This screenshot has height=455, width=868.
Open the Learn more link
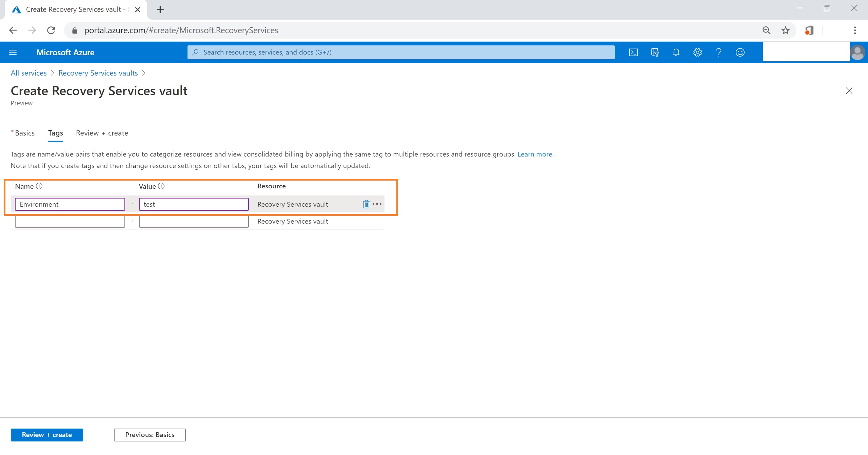pos(535,154)
